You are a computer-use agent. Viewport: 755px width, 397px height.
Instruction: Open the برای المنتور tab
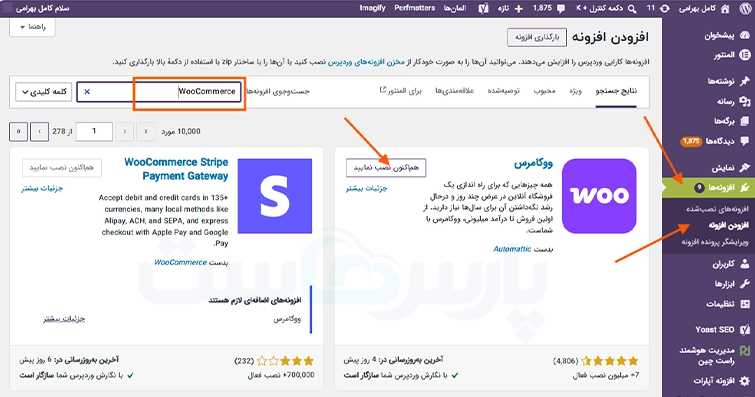click(x=401, y=91)
